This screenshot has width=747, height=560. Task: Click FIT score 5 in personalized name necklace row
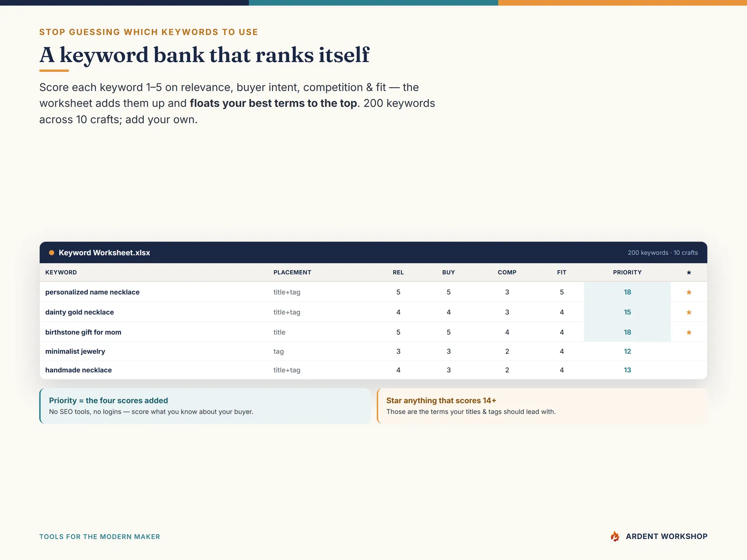[562, 292]
